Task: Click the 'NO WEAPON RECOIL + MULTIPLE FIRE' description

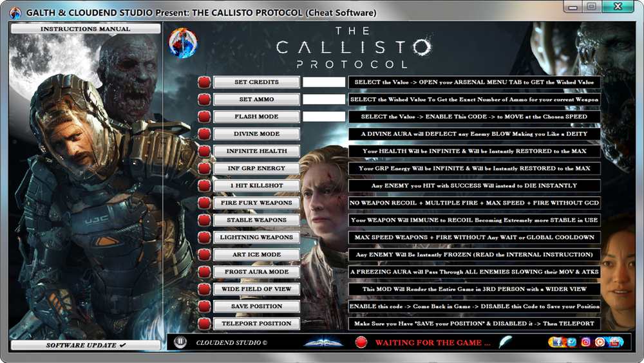Action: tap(475, 203)
